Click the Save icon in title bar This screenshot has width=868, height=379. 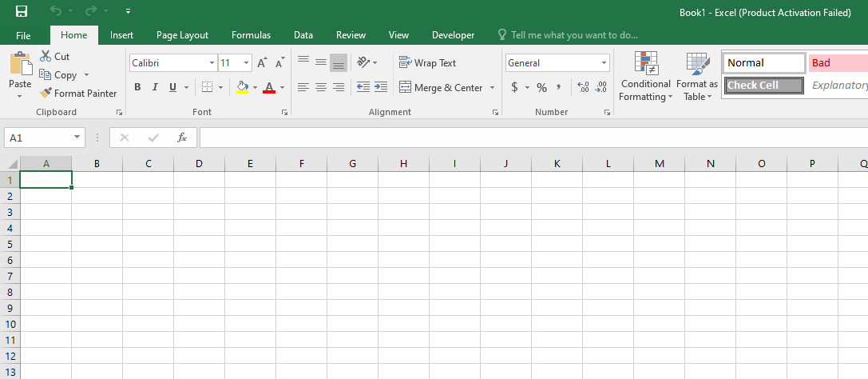pos(22,12)
